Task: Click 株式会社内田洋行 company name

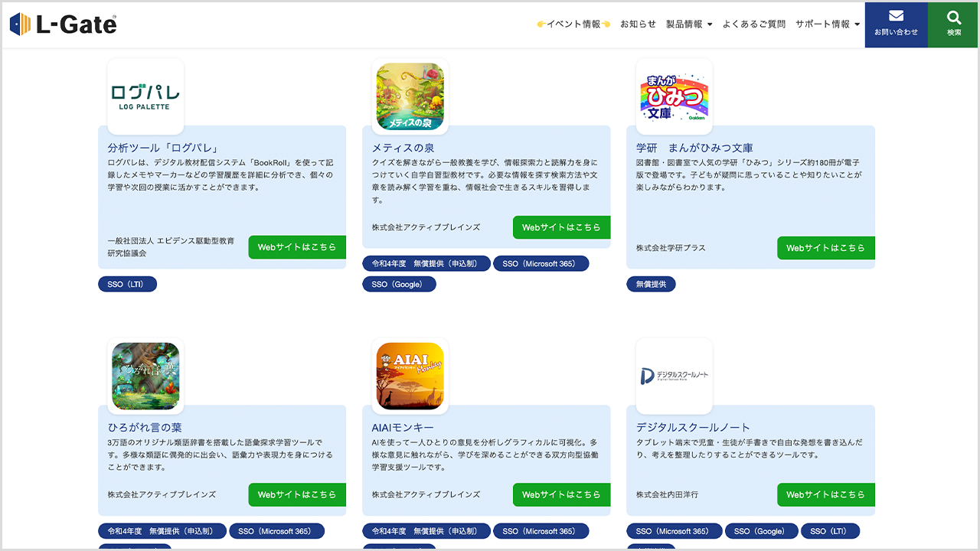Action: [667, 494]
